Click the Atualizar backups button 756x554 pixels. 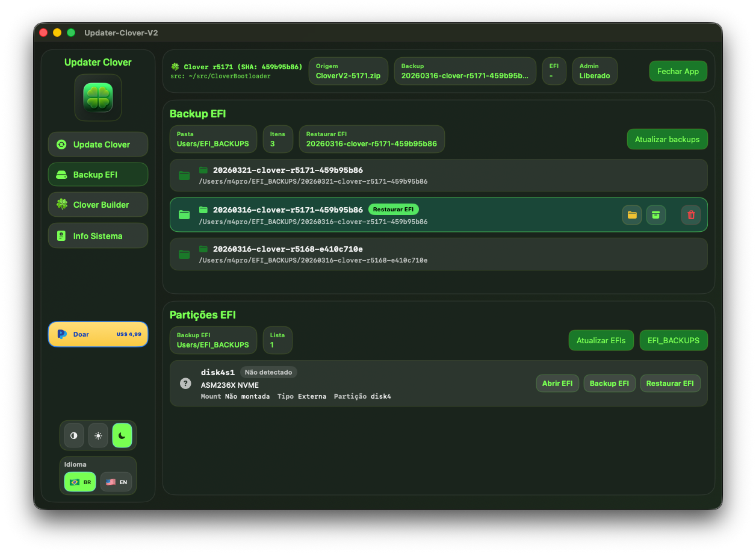(667, 139)
